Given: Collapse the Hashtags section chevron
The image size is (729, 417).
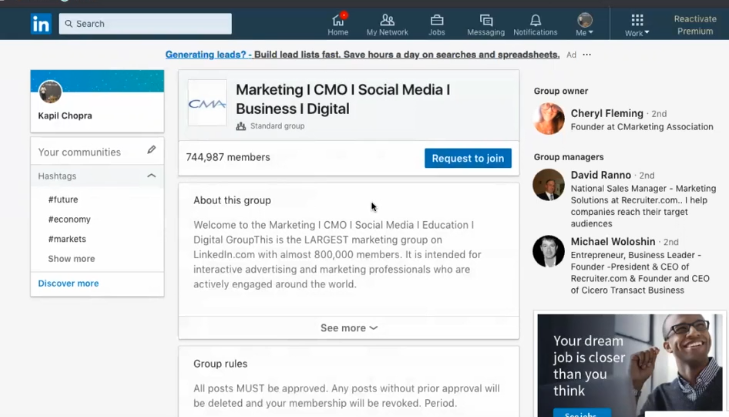Looking at the screenshot, I should 151,176.
